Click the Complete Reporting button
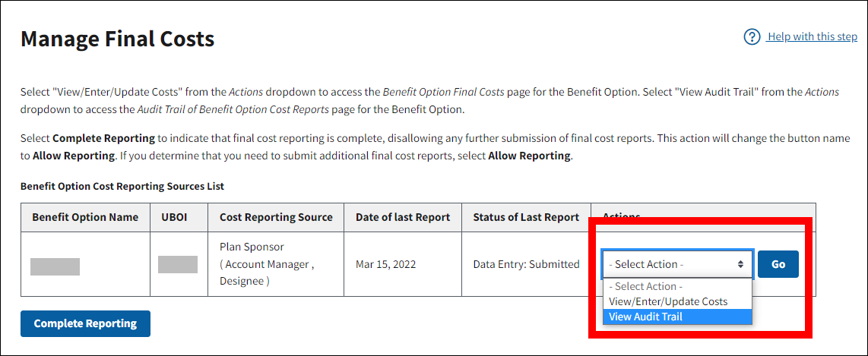 (x=85, y=323)
